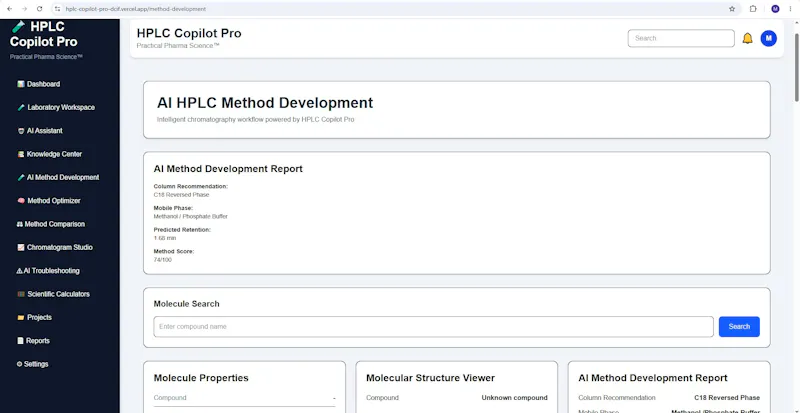This screenshot has height=413, width=800.
Task: Open the Chrome profile avatar
Action: (x=775, y=9)
